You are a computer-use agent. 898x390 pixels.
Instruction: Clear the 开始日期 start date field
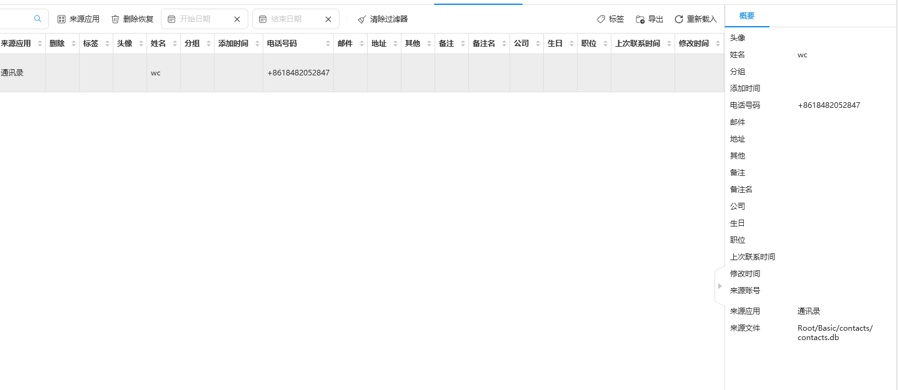[x=237, y=19]
